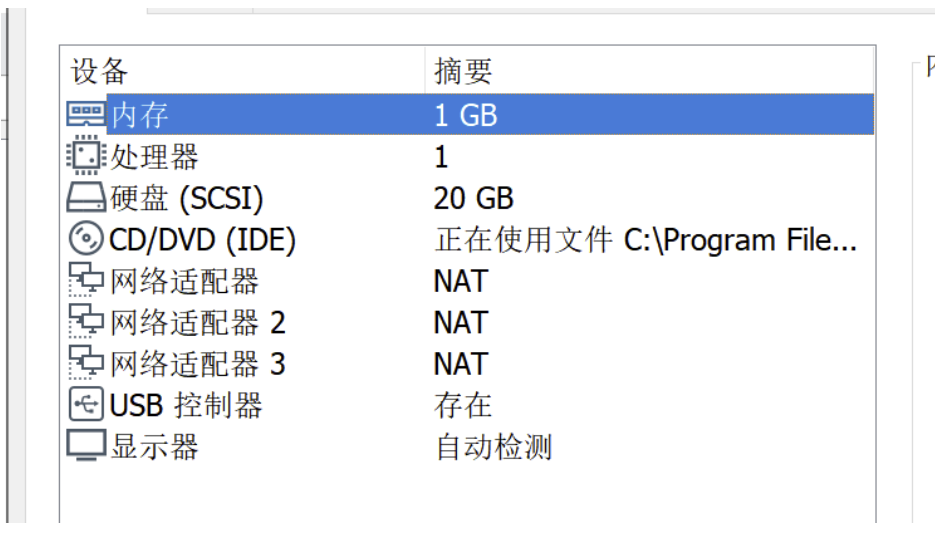Viewport: 935px width, 534px height.
Task: Select the CD/DVD (IDE) disc icon
Action: point(85,240)
